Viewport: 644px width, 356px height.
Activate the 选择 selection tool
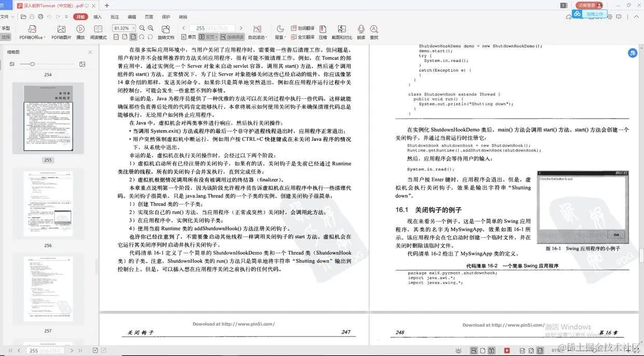point(6,37)
